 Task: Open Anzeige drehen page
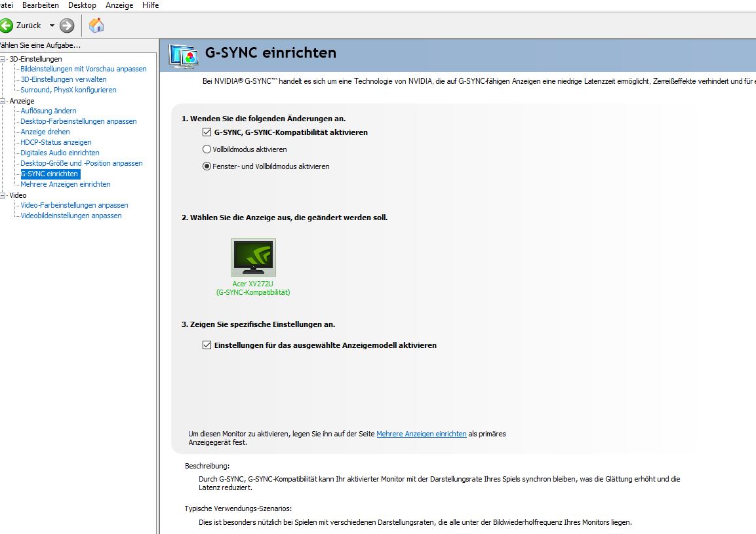45,132
